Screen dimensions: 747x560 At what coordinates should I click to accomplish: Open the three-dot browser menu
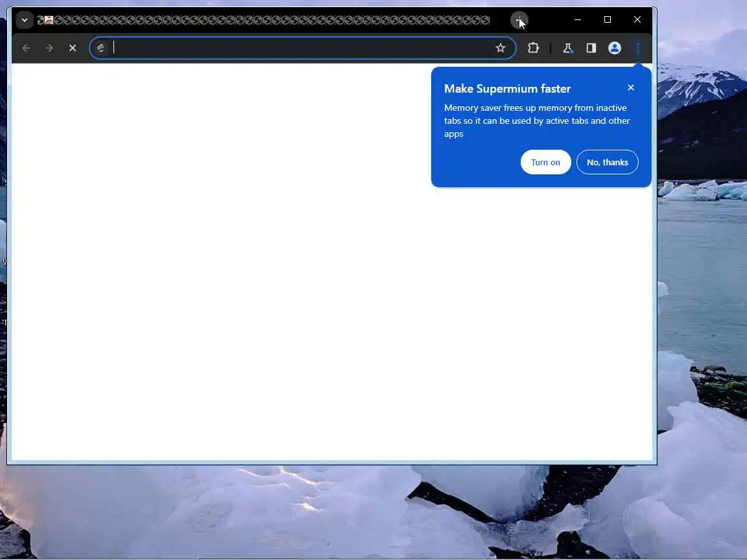point(638,47)
